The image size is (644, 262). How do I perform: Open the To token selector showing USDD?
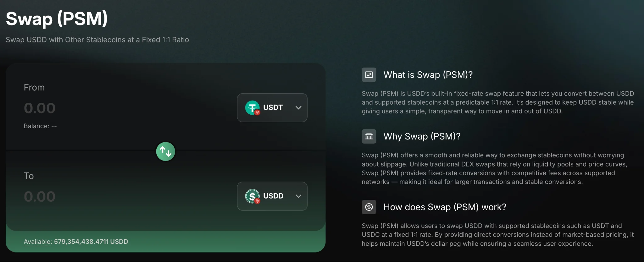272,196
